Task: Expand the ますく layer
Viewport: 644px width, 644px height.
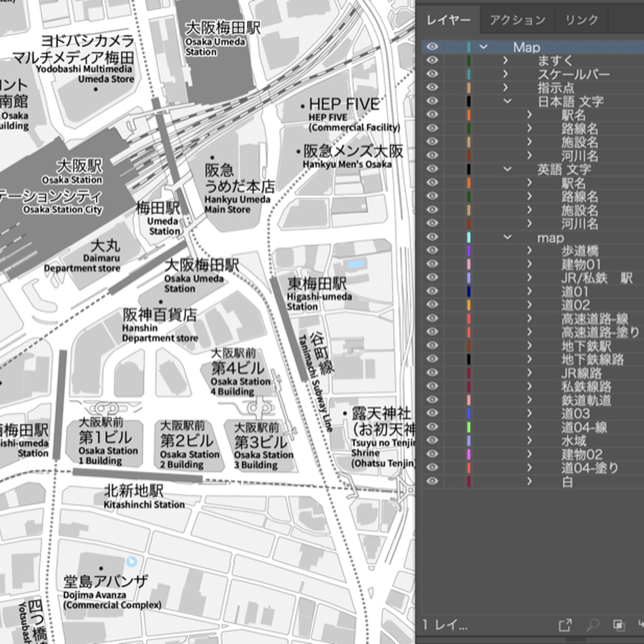Action: [505, 60]
